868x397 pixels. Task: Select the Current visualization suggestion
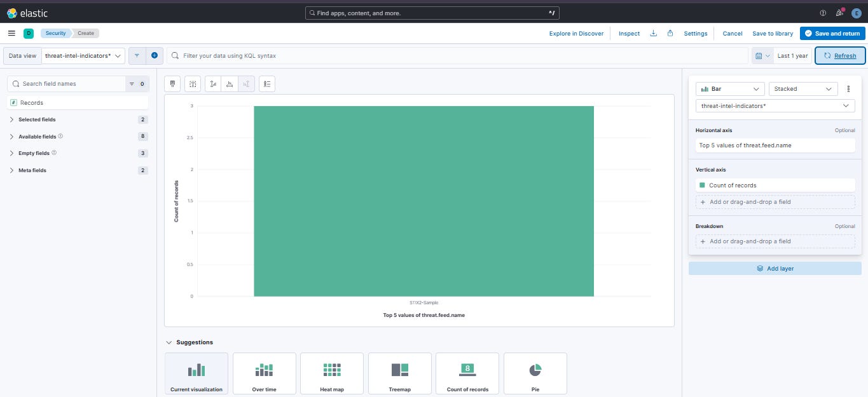pyautogui.click(x=196, y=374)
